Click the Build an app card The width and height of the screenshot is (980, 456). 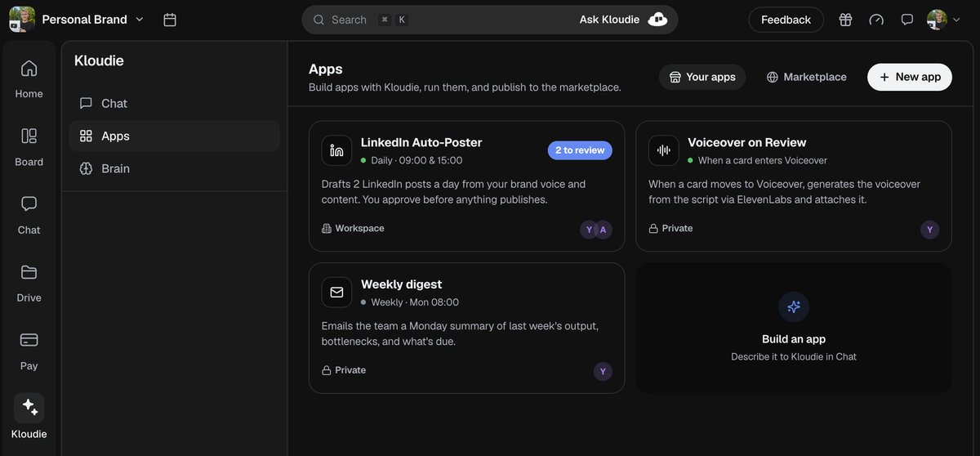click(x=794, y=328)
